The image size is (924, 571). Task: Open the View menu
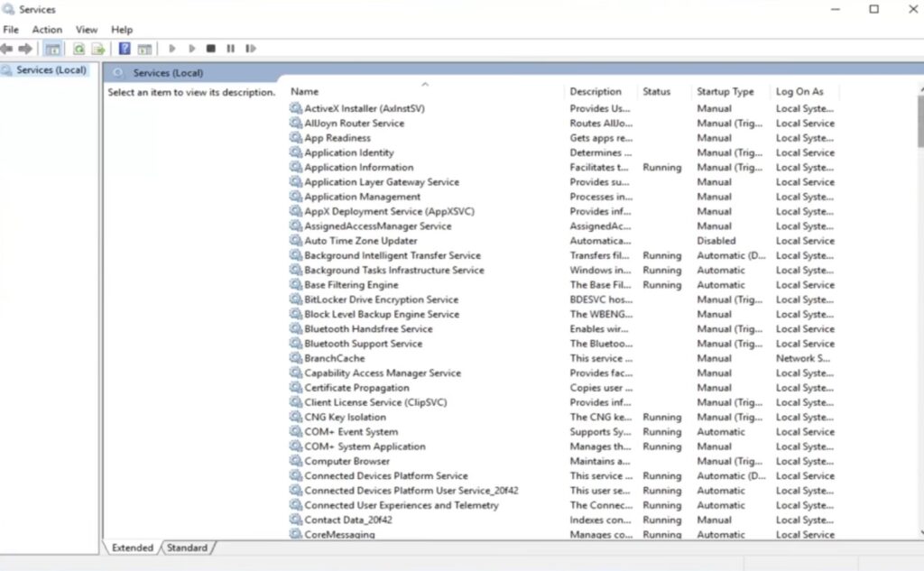tap(87, 30)
